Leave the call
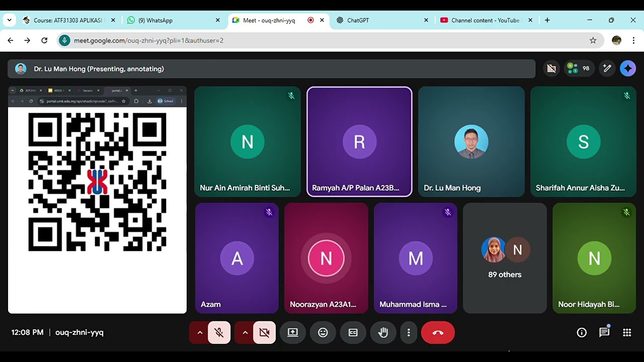The width and height of the screenshot is (644, 362). pos(438,332)
